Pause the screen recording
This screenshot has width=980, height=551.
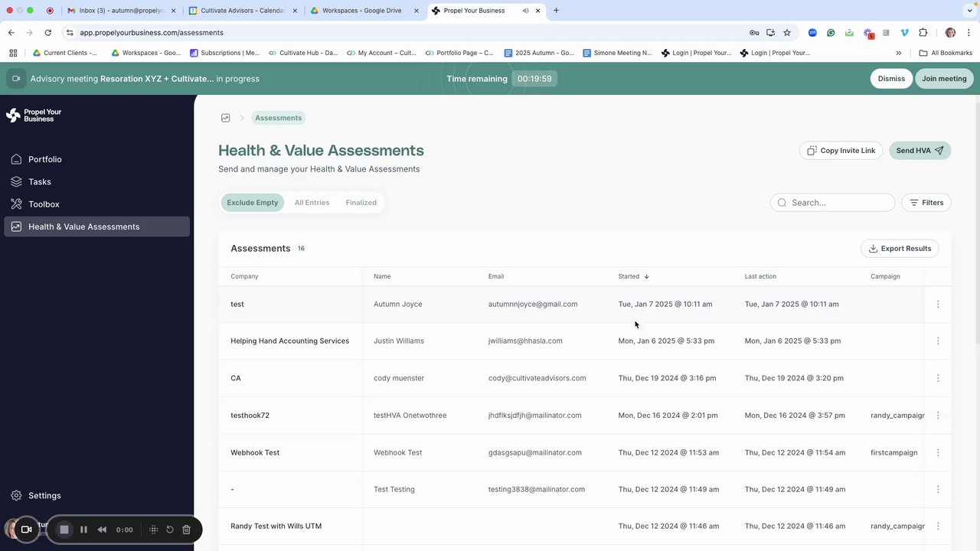point(83,530)
